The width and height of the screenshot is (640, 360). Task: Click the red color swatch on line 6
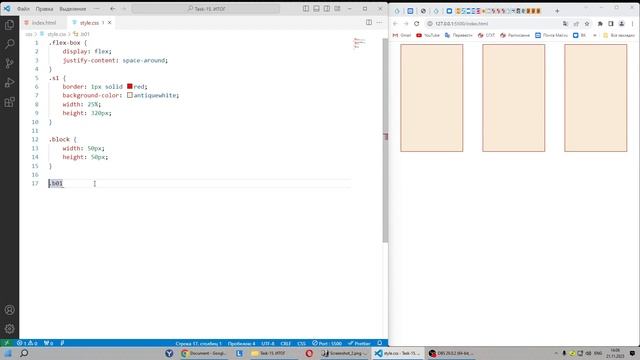(130, 86)
